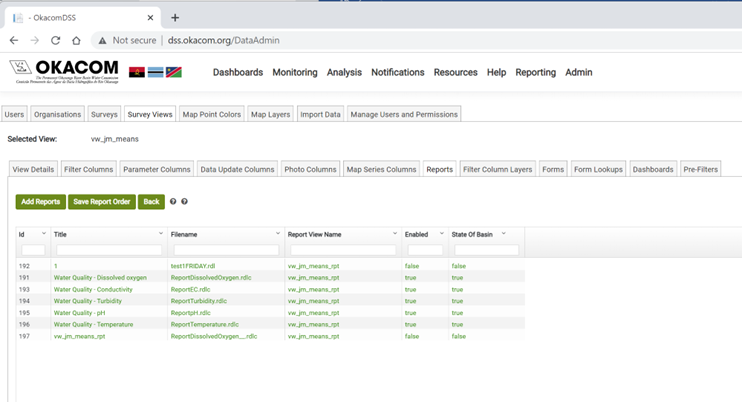This screenshot has width=742, height=402.
Task: Click the Title filter input field
Action: tap(109, 250)
